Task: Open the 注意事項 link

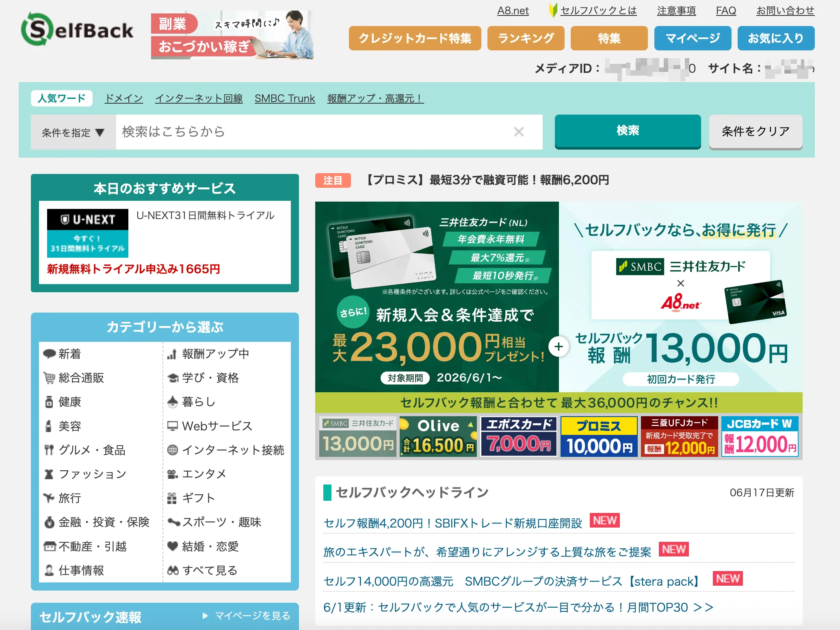Action: (676, 11)
